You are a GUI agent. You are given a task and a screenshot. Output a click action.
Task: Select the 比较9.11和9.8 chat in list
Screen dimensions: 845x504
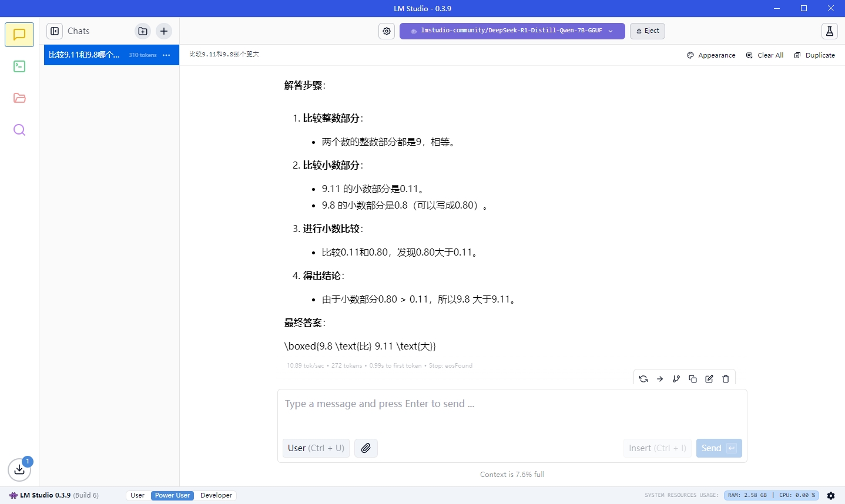click(x=85, y=55)
